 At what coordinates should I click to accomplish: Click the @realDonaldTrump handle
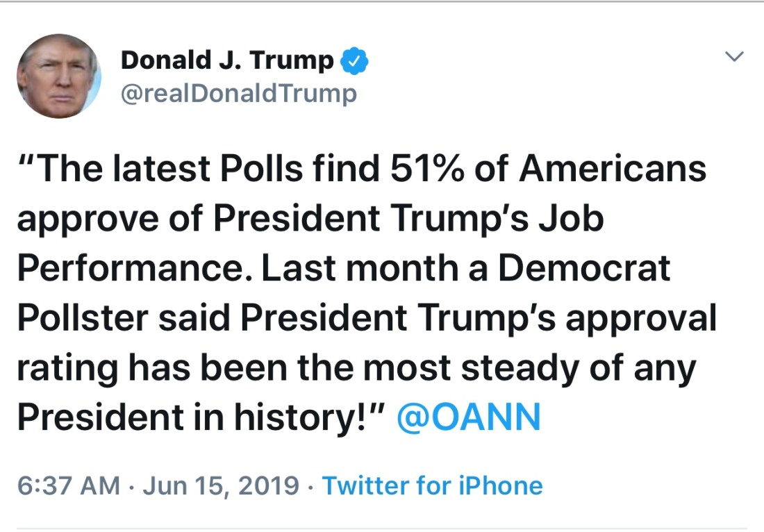[238, 93]
